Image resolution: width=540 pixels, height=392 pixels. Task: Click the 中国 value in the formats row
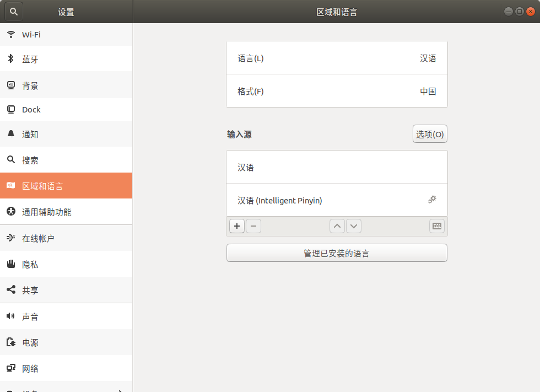point(428,92)
